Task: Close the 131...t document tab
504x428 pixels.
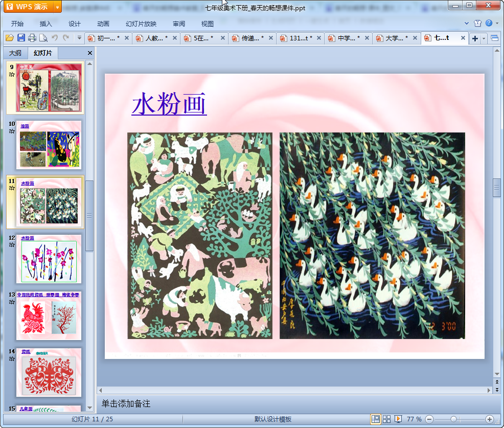Action: 319,38
